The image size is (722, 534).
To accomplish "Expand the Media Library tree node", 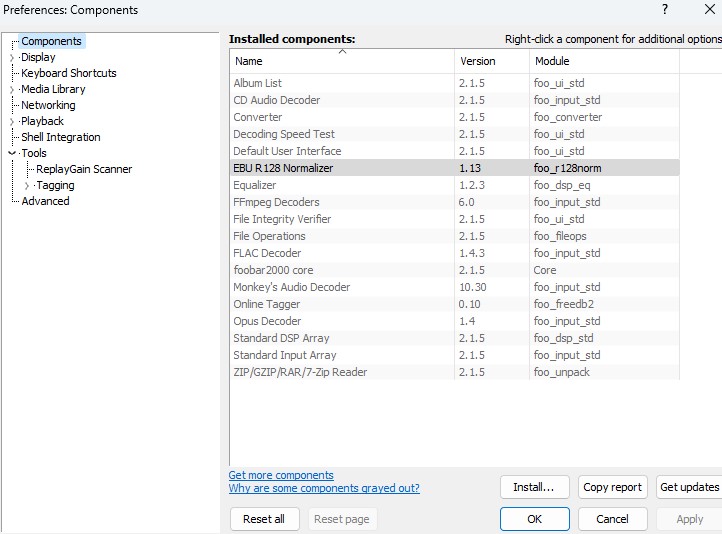I will click(12, 90).
